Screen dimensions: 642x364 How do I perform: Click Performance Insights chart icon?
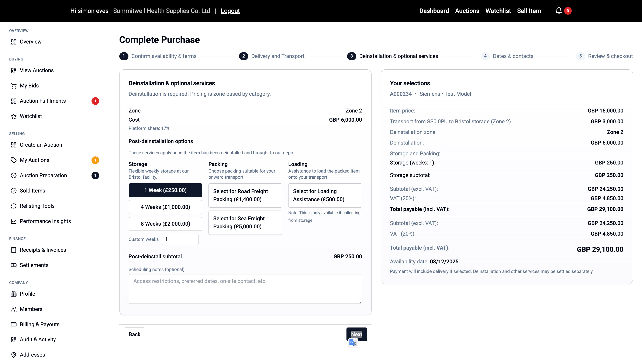pos(14,221)
